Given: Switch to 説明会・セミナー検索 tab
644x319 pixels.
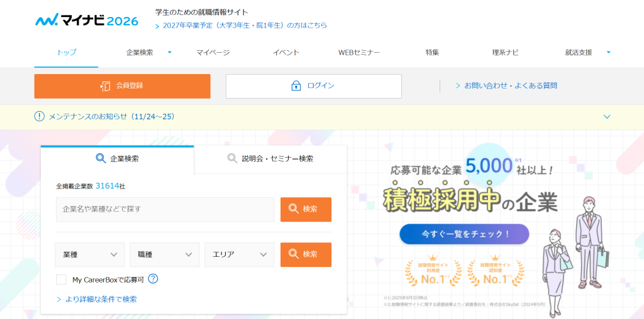Looking at the screenshot, I should click(270, 159).
